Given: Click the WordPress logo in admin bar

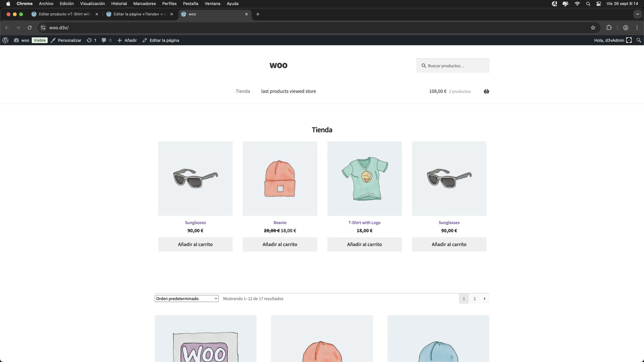Looking at the screenshot, I should pos(5,40).
